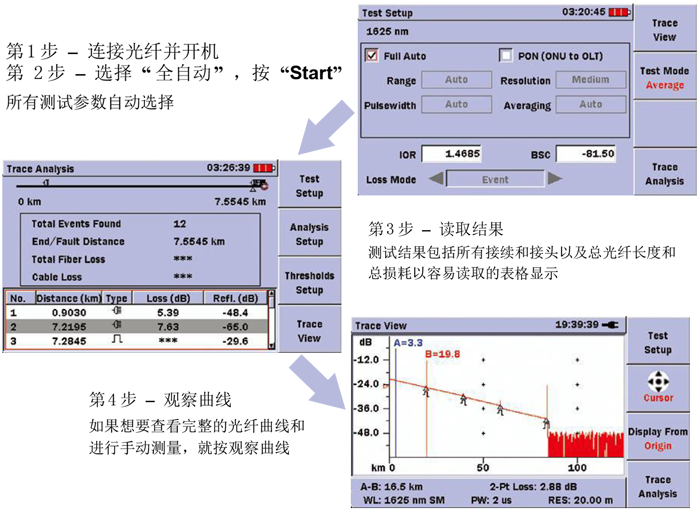This screenshot has width=700, height=517.
Task: Click the power plug icon in Trace View header
Action: [609, 325]
